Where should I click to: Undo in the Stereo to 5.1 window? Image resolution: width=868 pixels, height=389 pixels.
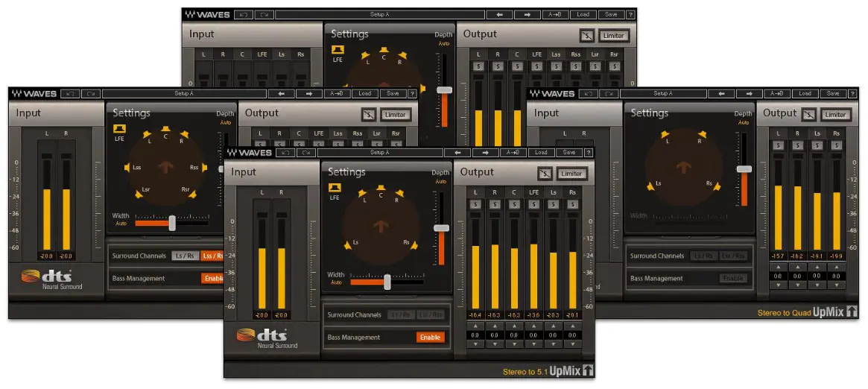(285, 152)
